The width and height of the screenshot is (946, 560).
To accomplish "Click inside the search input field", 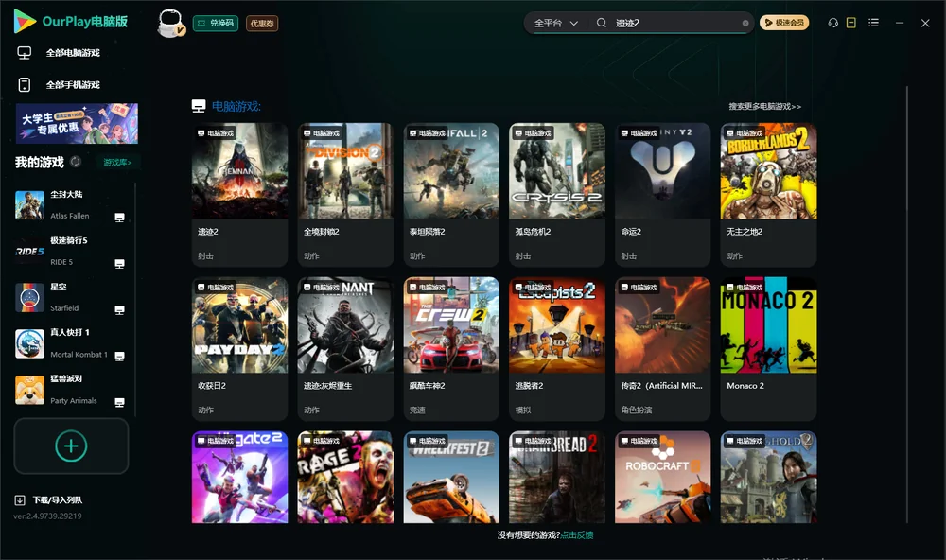I will click(675, 23).
